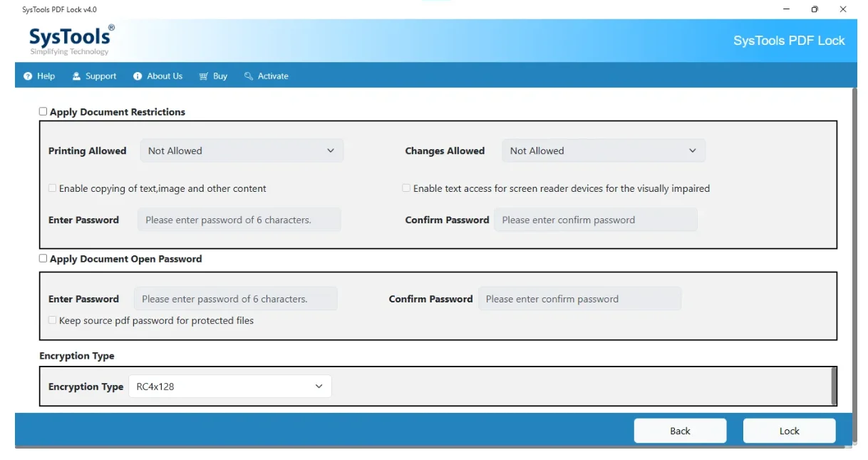Expand the Changes Allowed dropdown
This screenshot has width=868, height=460.
coord(604,150)
